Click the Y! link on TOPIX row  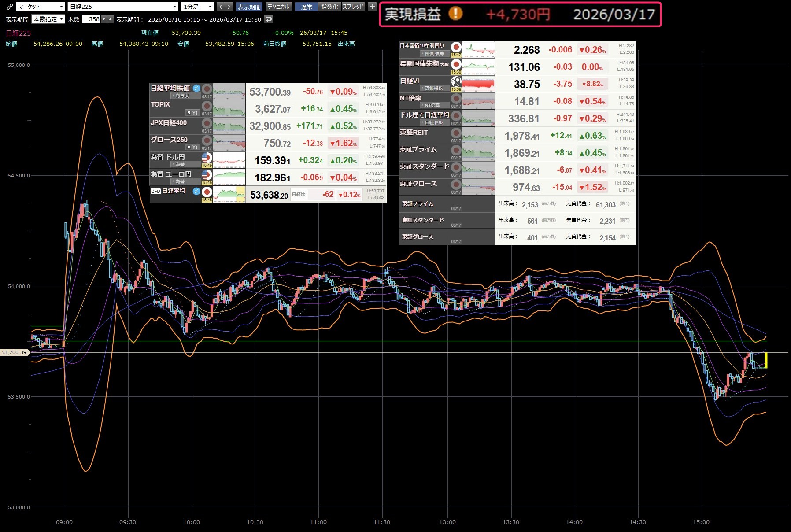(192, 113)
